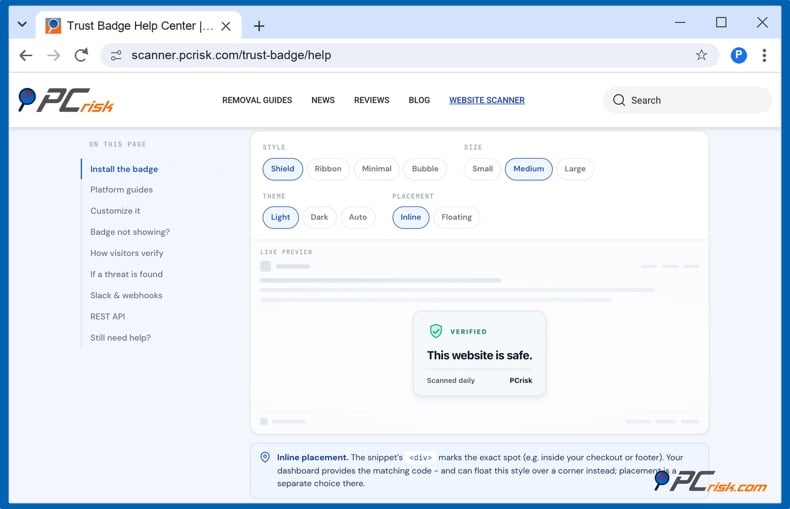Image resolution: width=790 pixels, height=509 pixels.
Task: Jump to Platform guides section
Action: click(121, 189)
